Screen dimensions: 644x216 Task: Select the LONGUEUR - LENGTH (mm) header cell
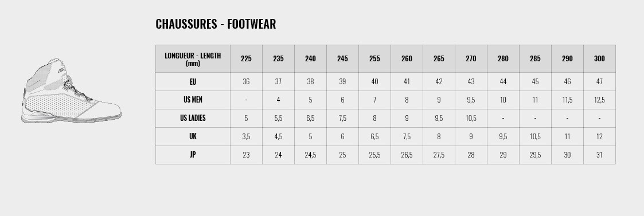coord(193,58)
